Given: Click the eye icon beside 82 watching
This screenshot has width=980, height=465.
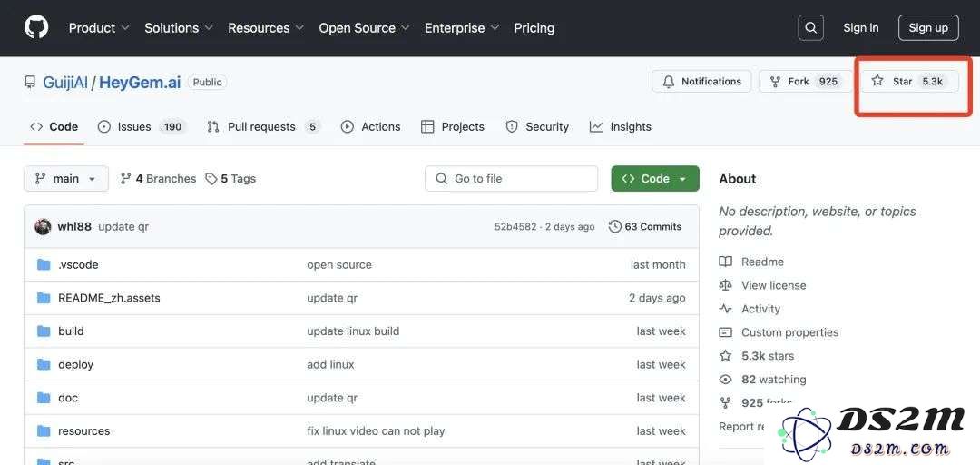Looking at the screenshot, I should click(725, 380).
